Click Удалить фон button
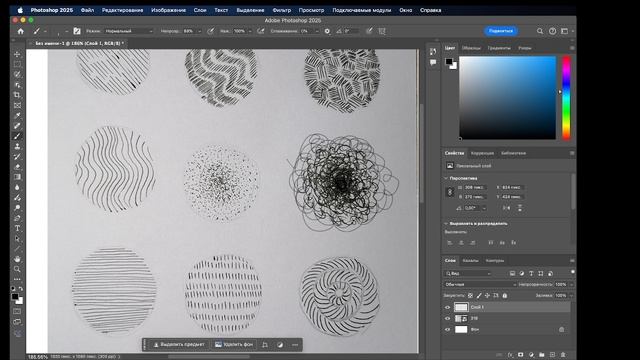640x360 pixels. 234,344
